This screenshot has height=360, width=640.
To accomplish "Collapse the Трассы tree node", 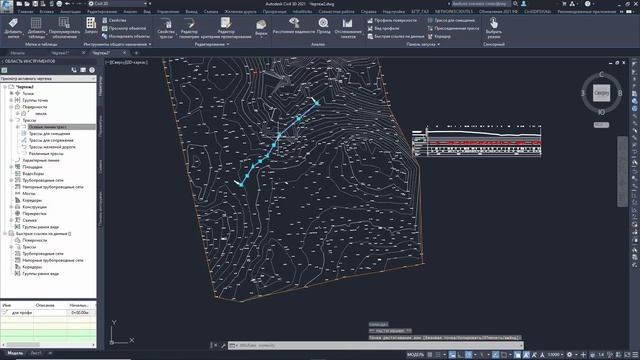I will (11, 120).
